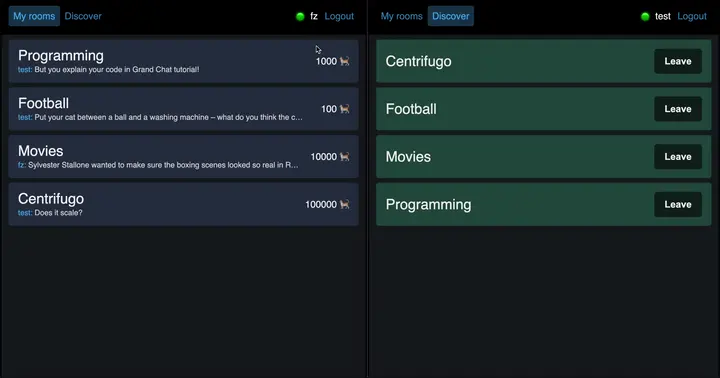
Task: Click Programming room title in Discover list
Action: pos(428,205)
